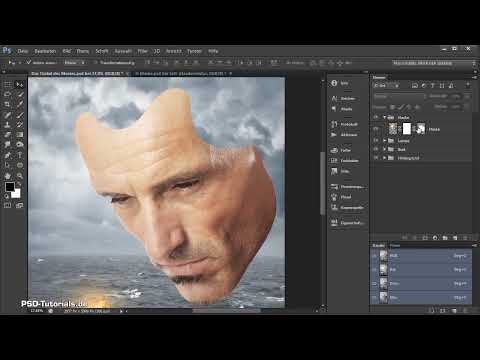Open the auto-select target dropdown
This screenshot has height=360, width=480.
coord(75,62)
